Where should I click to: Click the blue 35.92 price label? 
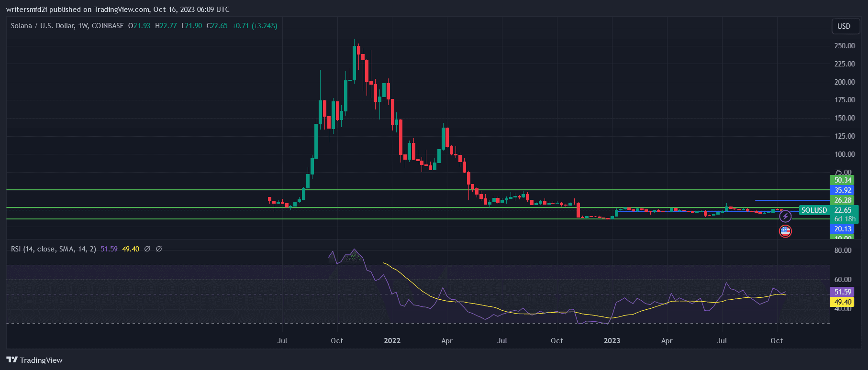coord(842,190)
